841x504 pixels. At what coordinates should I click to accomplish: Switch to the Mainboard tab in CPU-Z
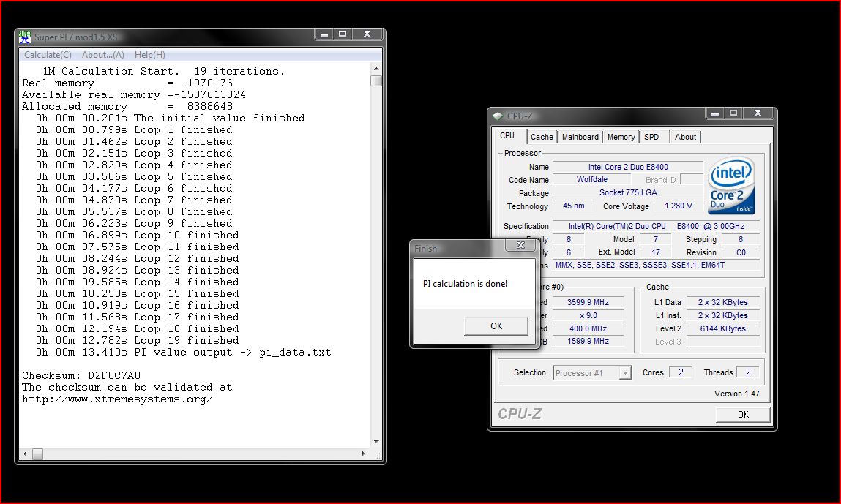tap(580, 137)
